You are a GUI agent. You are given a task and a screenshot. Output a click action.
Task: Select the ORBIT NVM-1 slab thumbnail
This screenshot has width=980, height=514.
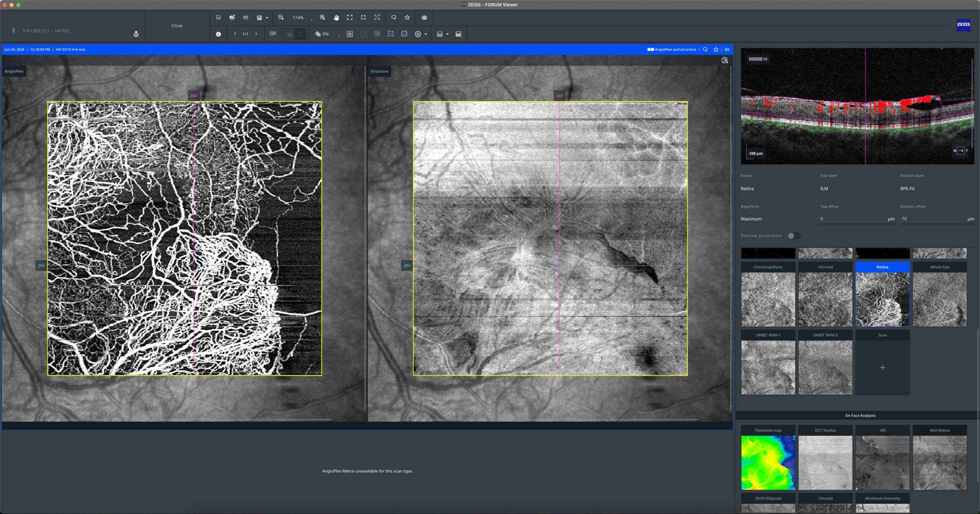click(x=768, y=362)
